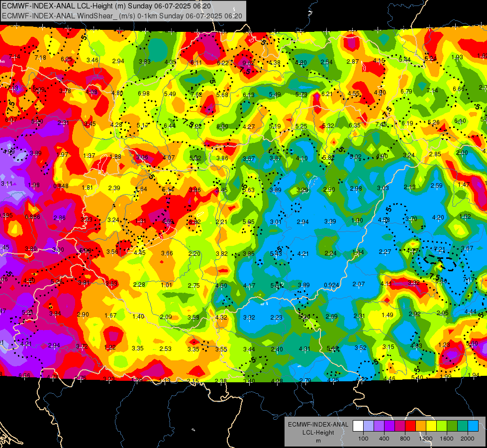The image size is (487, 448).
Task: Click the red legend color swatch
Action: point(410,426)
